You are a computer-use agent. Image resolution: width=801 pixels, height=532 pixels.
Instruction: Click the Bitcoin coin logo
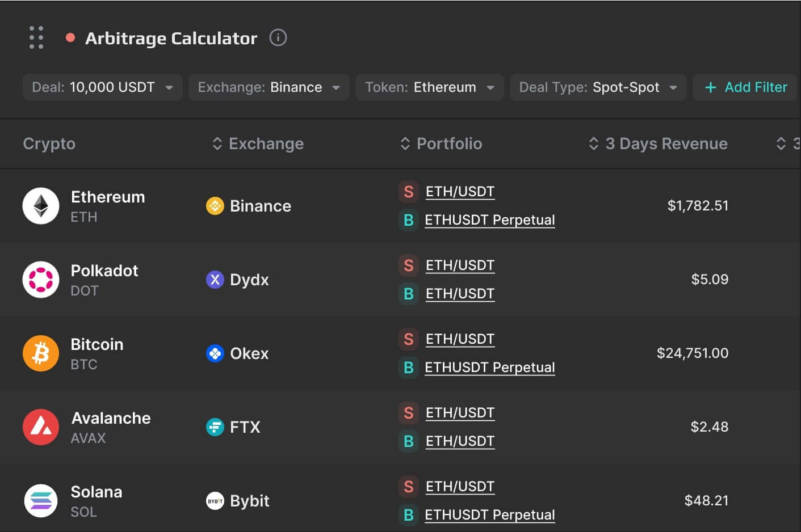pos(40,353)
